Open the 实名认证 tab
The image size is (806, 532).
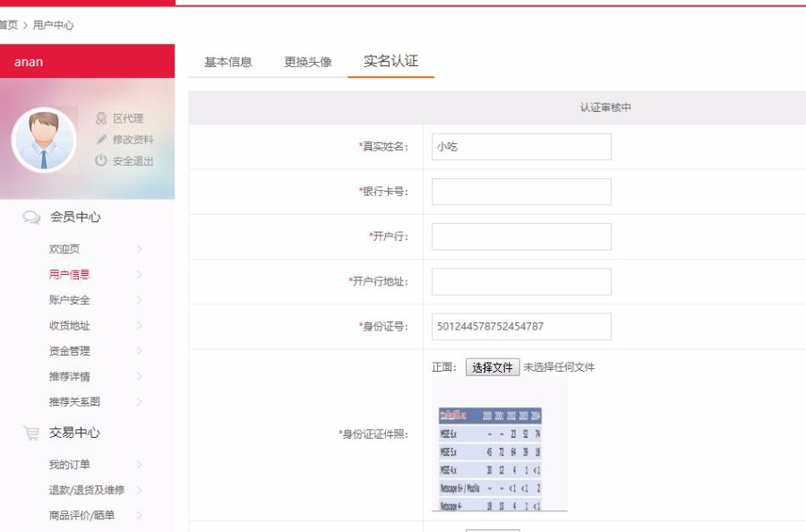390,61
